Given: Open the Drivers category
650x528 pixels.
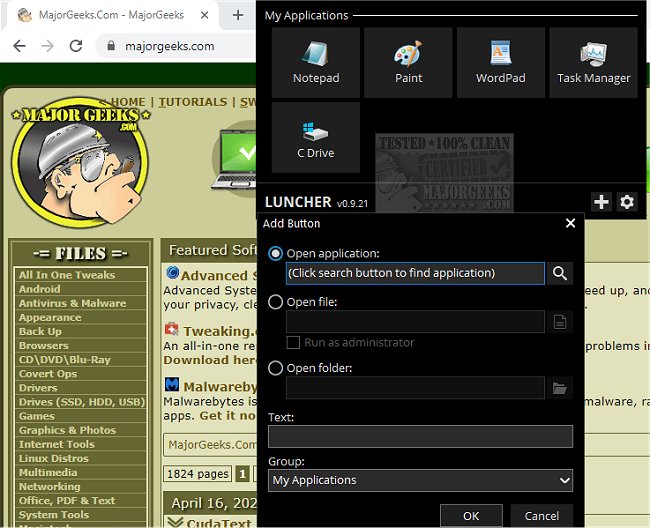Looking at the screenshot, I should 81,388.
